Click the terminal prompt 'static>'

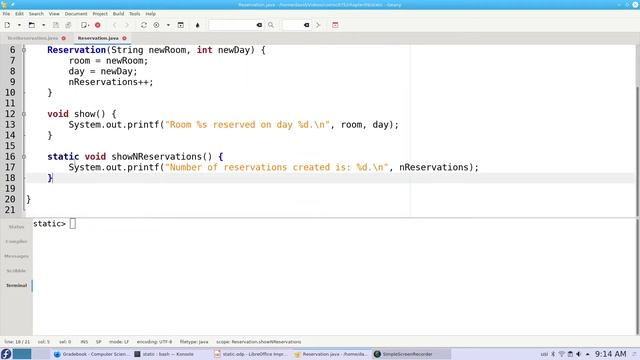49,224
